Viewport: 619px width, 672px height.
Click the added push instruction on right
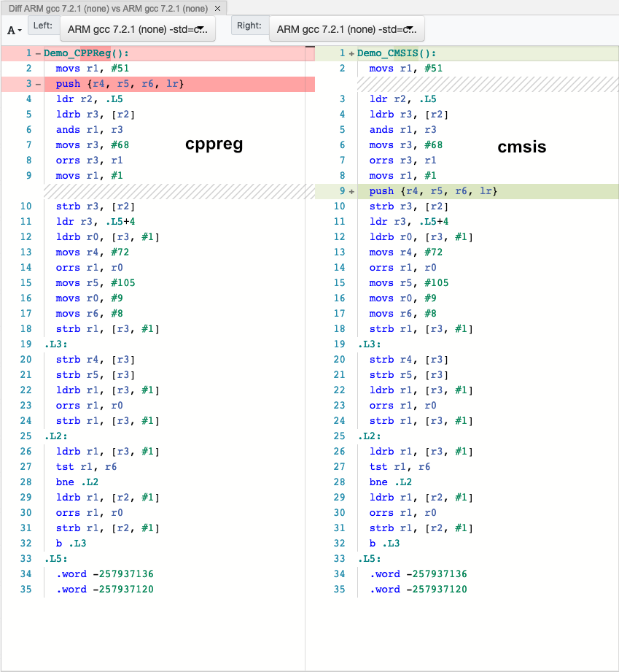click(x=433, y=191)
